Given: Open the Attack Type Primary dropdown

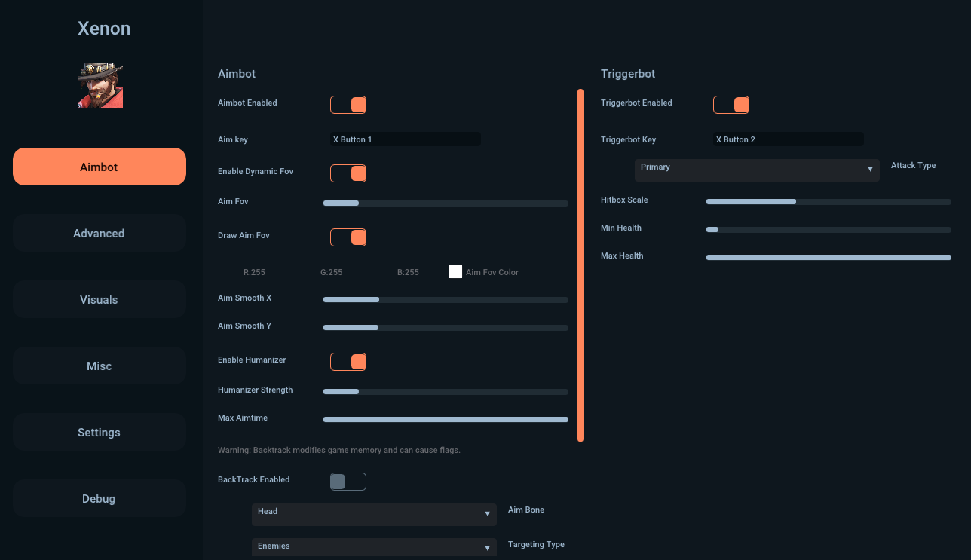Looking at the screenshot, I should [756, 170].
